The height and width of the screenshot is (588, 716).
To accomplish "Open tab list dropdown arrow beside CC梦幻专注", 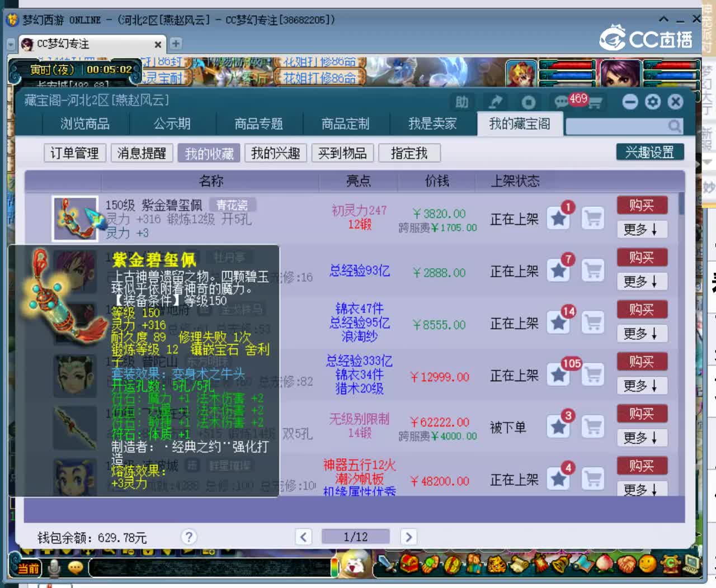I will click(11, 44).
